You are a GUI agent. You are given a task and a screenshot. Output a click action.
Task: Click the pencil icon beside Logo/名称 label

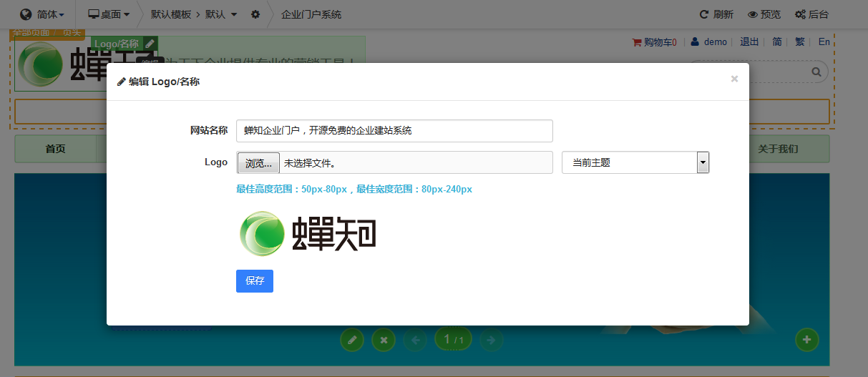pos(150,44)
